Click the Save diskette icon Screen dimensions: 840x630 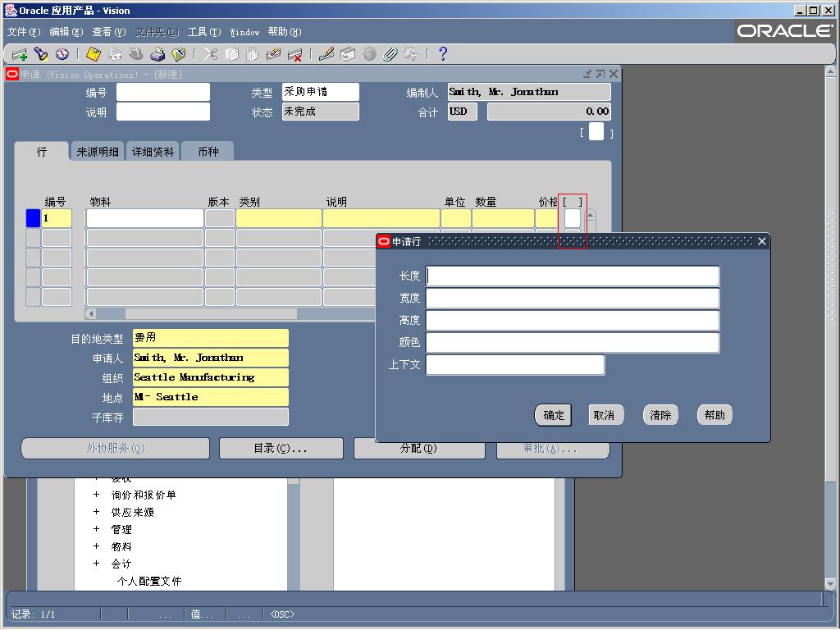[94, 54]
